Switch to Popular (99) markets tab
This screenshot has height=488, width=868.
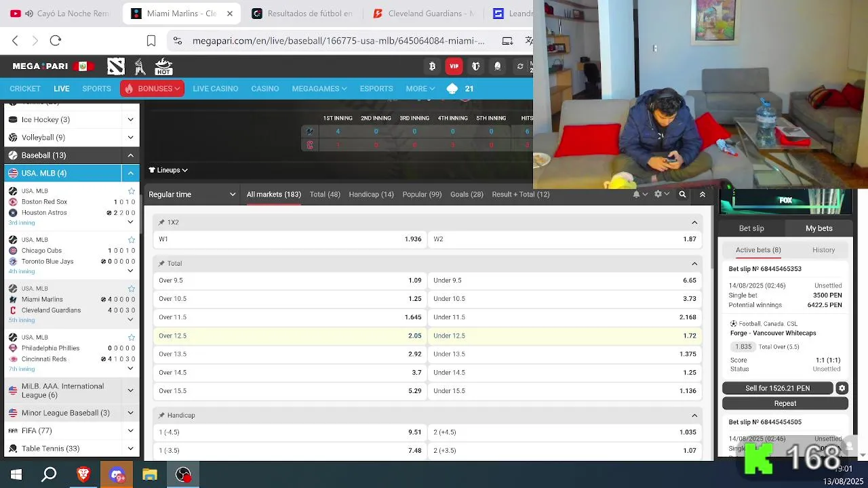[x=422, y=195]
